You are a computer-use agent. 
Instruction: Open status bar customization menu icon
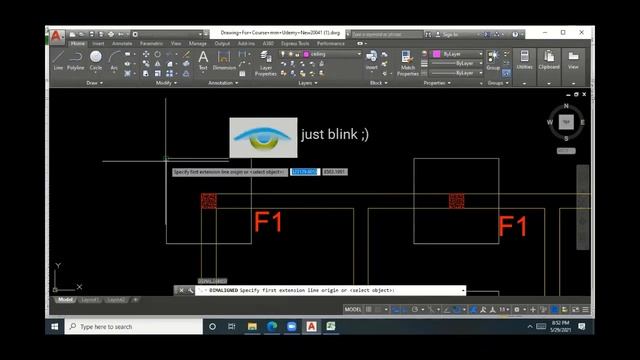(585, 309)
